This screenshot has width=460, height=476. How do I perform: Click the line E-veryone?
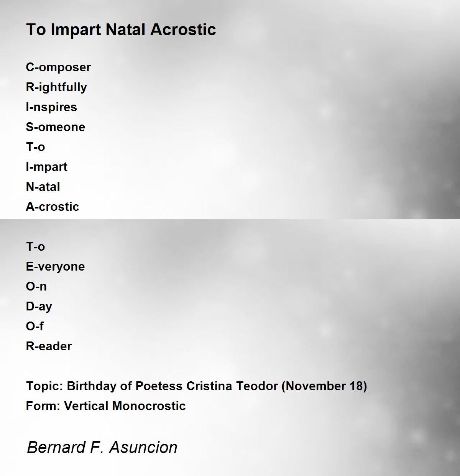55,267
